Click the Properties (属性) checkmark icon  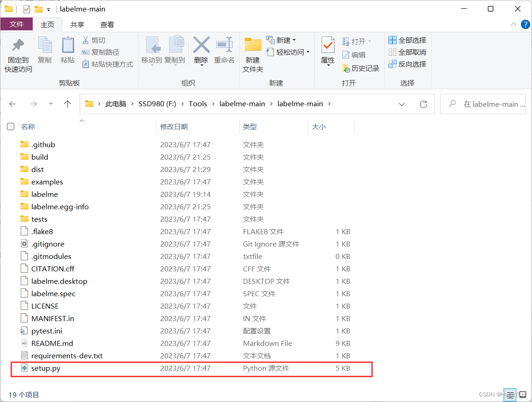[328, 45]
